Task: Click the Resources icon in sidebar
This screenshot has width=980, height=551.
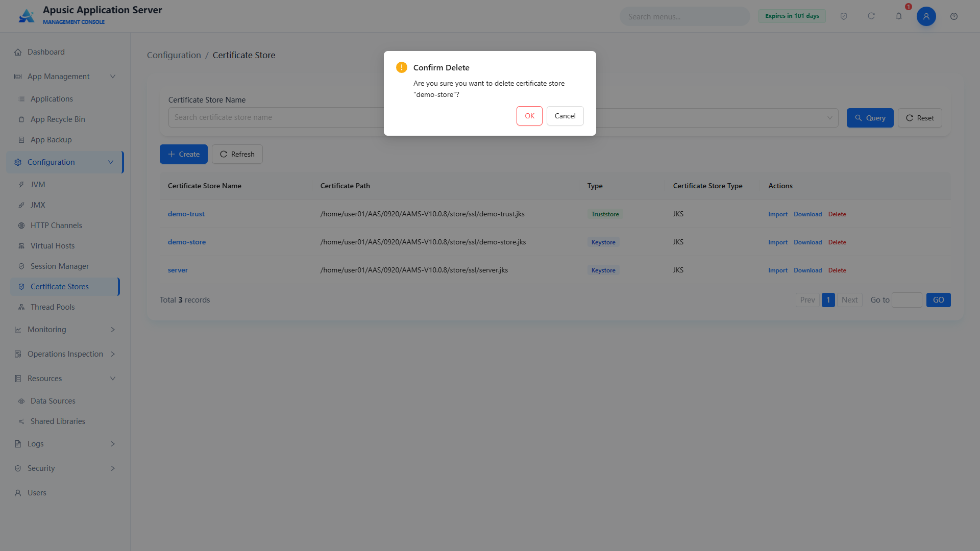Action: click(18, 379)
